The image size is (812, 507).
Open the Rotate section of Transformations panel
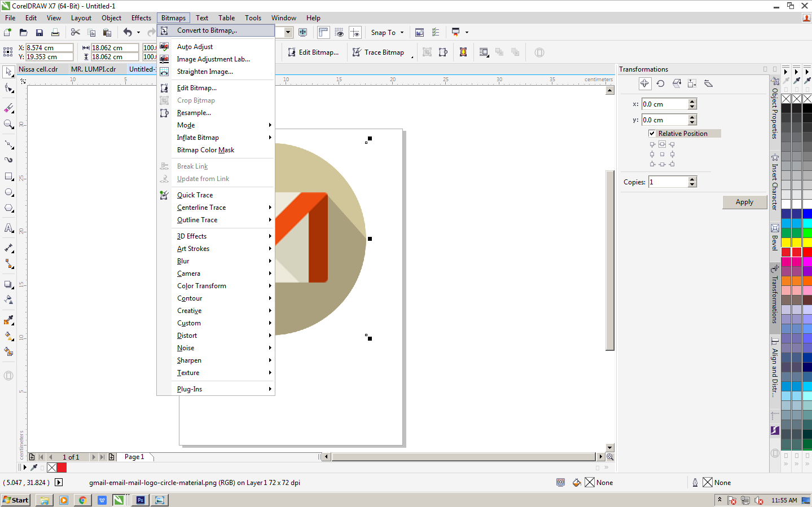click(x=660, y=83)
